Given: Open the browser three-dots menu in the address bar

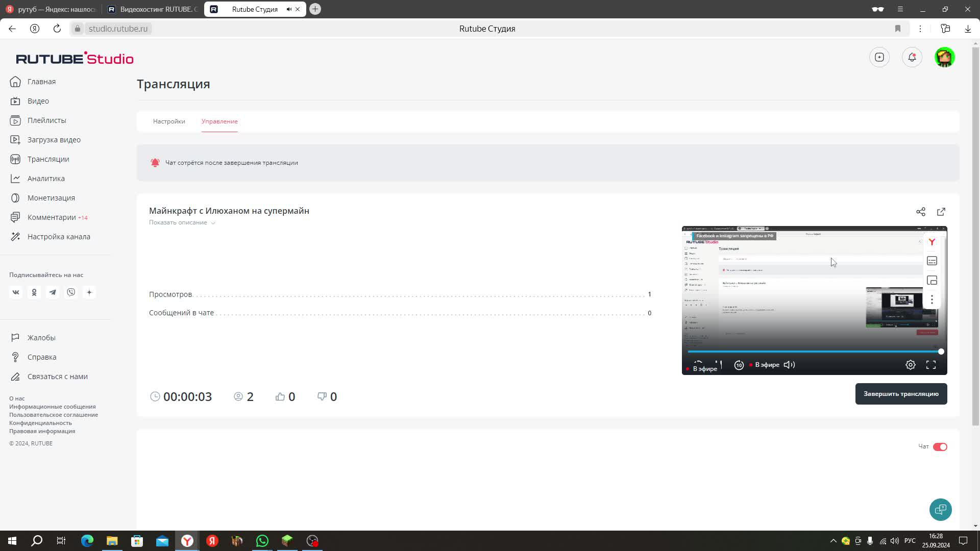Looking at the screenshot, I should coord(920,29).
